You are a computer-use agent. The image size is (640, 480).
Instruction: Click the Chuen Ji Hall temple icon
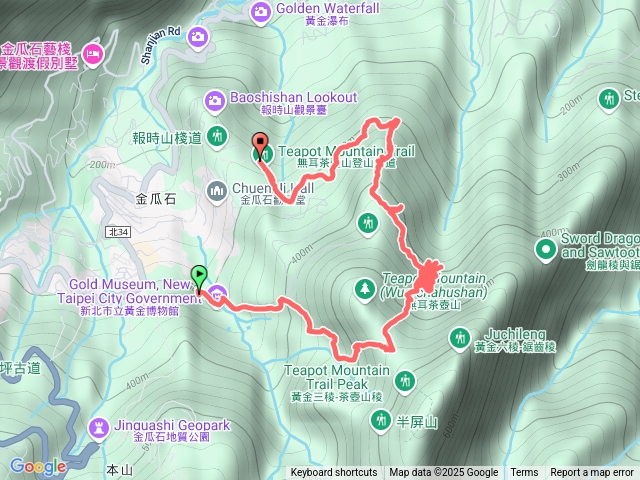[216, 192]
